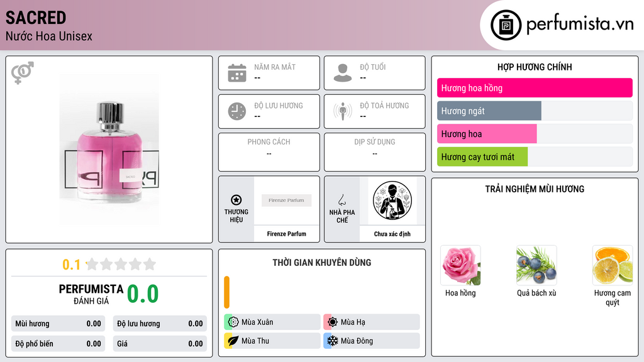Select the Hương hoa hồng accord bar

[535, 88]
